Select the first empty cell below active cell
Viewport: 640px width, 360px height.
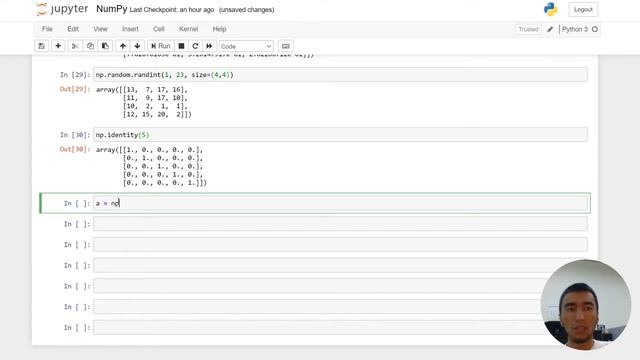pyautogui.click(x=340, y=224)
